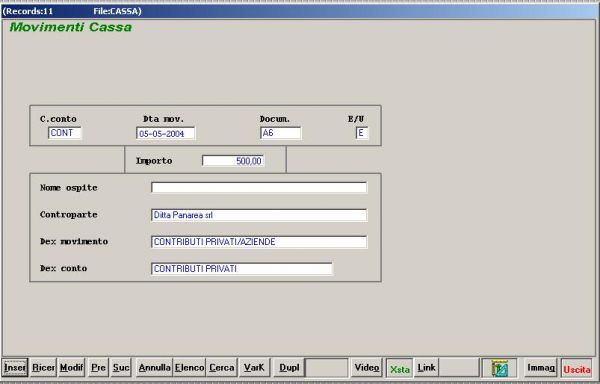Click the Records:11 text in title bar
Image resolution: width=600 pixels, height=384 pixels.
(28, 11)
